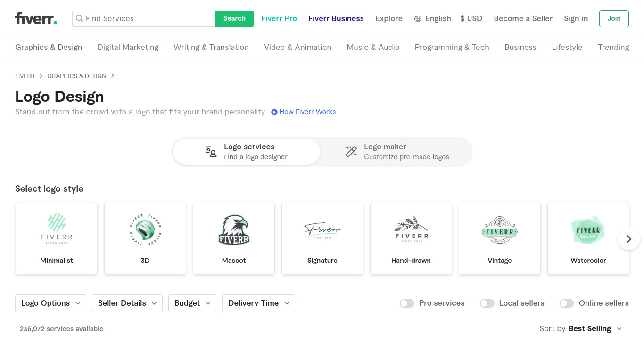Go to Fiverr Pro
This screenshot has width=644, height=343.
pos(279,19)
